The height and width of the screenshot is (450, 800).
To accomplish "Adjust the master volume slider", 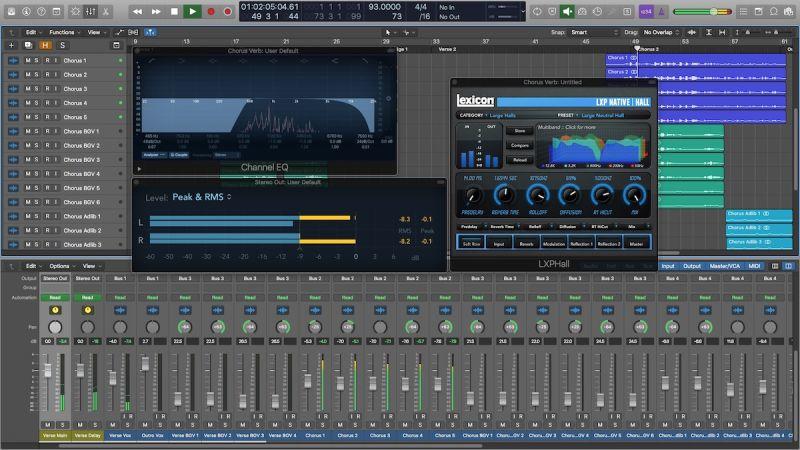I will (x=703, y=11).
